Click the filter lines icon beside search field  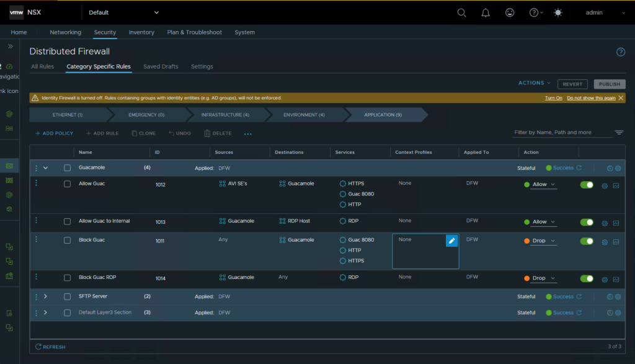pos(619,133)
